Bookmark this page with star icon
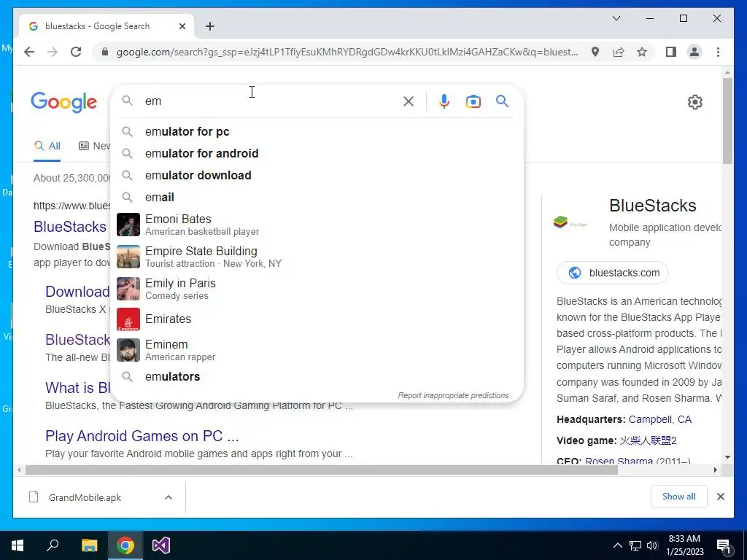747x560 pixels. 642,52
